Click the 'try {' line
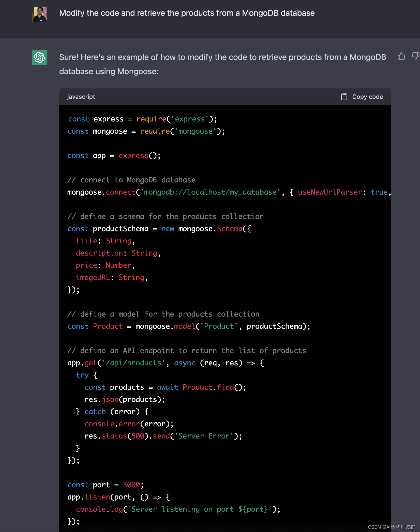This screenshot has height=532, width=420. click(87, 375)
